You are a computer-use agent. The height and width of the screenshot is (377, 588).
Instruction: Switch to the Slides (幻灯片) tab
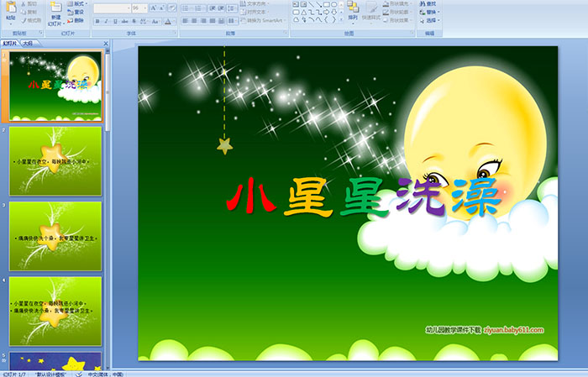pos(10,43)
